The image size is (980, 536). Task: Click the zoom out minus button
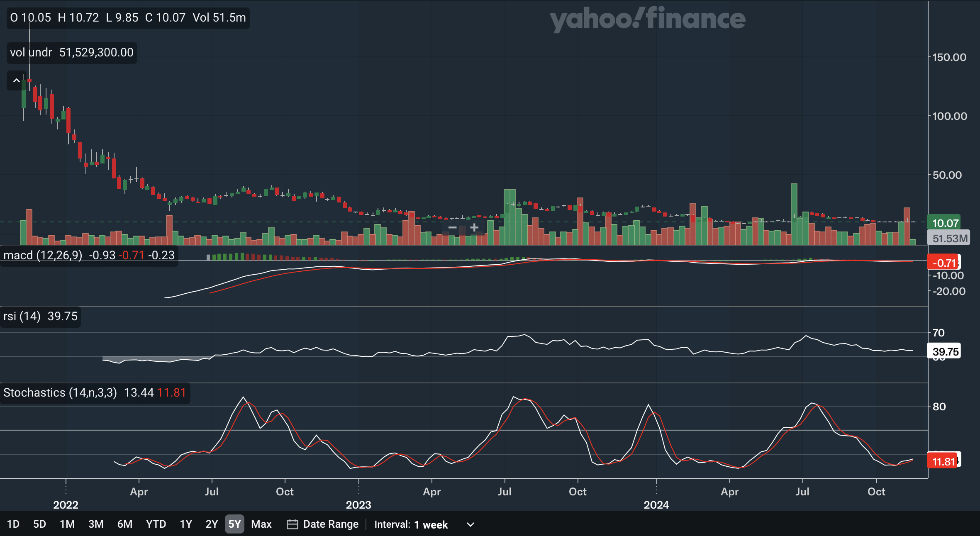[453, 228]
